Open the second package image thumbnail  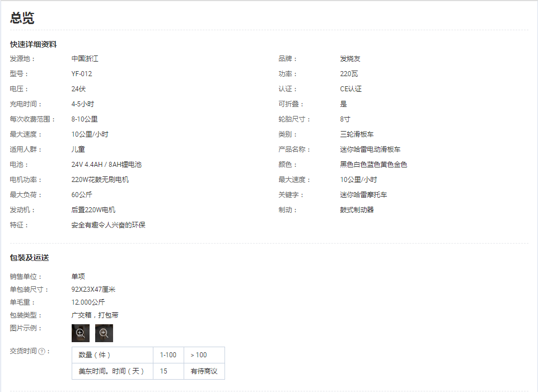(104, 333)
